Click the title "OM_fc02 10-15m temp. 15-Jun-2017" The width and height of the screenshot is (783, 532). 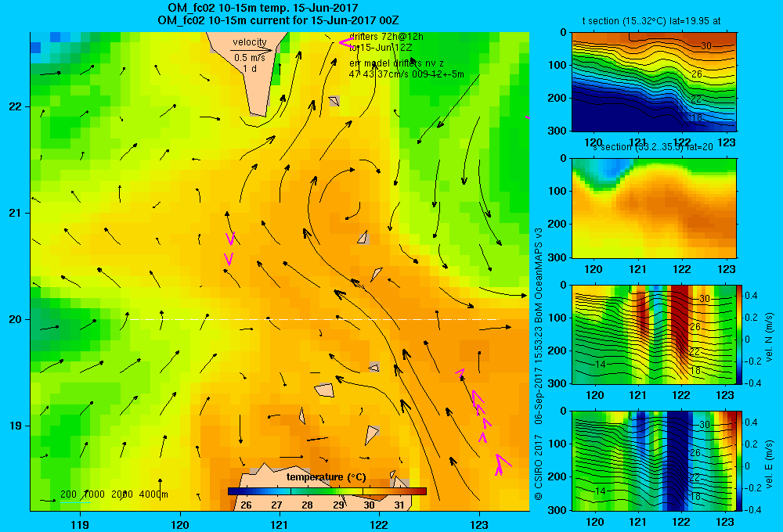pos(262,9)
